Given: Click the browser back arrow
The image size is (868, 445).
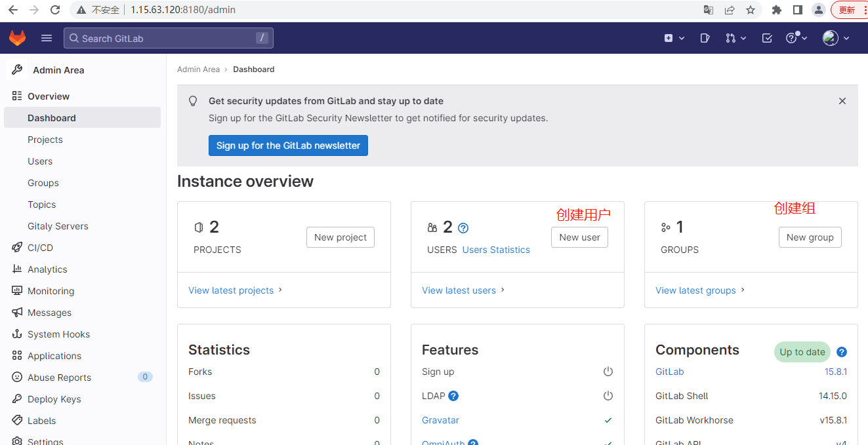Looking at the screenshot, I should coord(13,10).
